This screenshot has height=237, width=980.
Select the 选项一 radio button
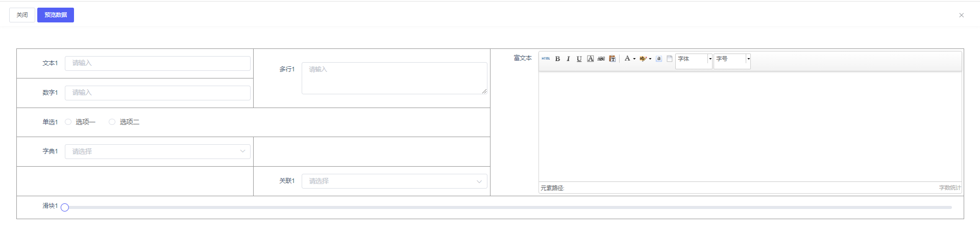point(68,122)
